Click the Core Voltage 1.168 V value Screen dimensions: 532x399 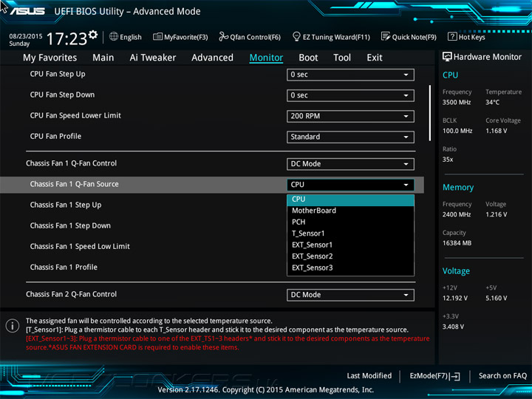pyautogui.click(x=497, y=131)
